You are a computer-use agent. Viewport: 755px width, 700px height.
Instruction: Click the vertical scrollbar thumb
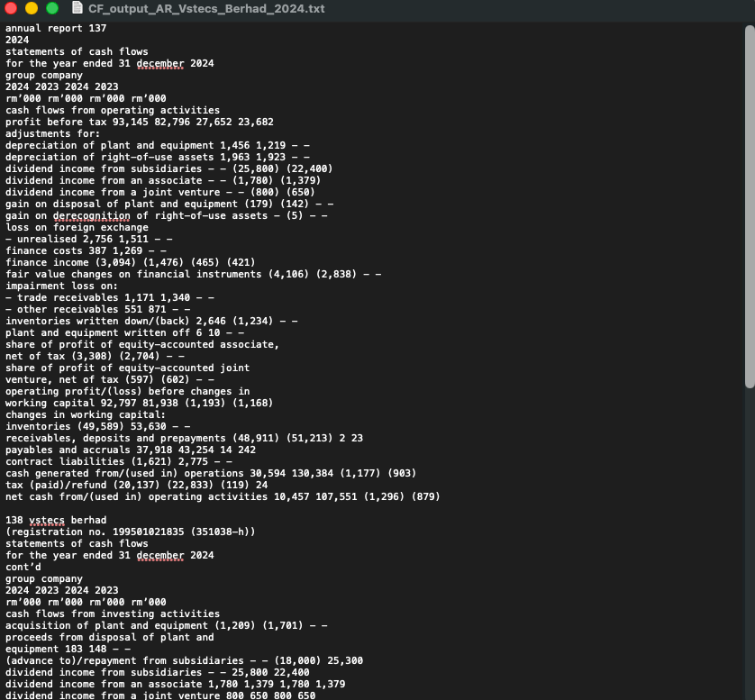[750, 206]
